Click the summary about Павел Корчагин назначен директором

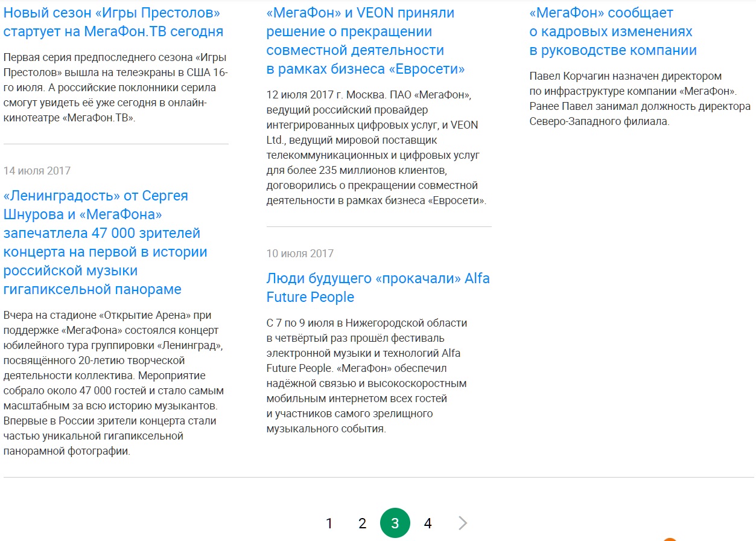pyautogui.click(x=640, y=99)
